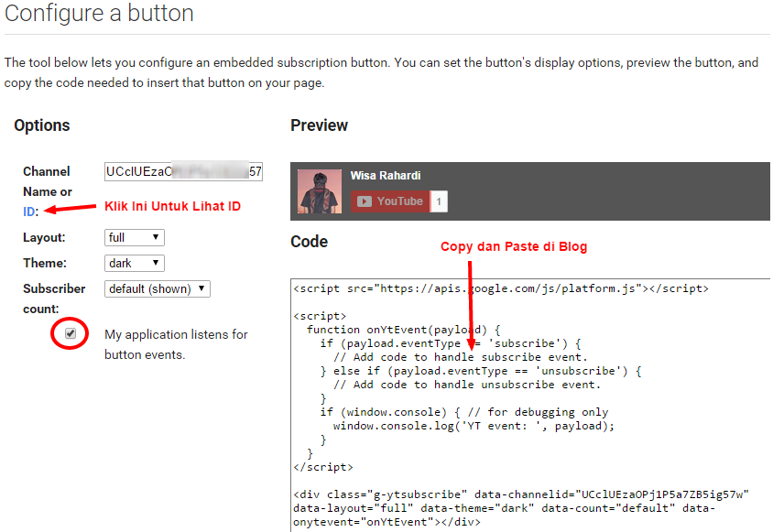Image resolution: width=773 pixels, height=532 pixels.
Task: Click the YouTube play logo icon
Action: coord(365,201)
